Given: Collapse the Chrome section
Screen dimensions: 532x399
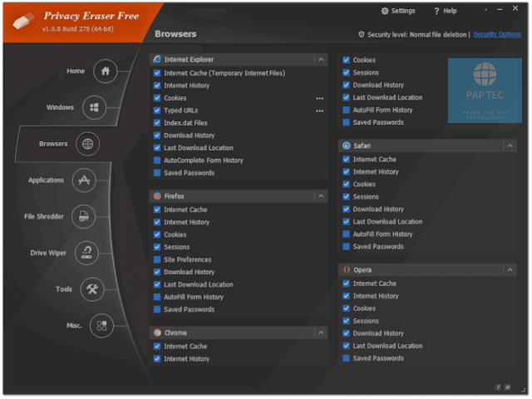Looking at the screenshot, I should click(321, 332).
